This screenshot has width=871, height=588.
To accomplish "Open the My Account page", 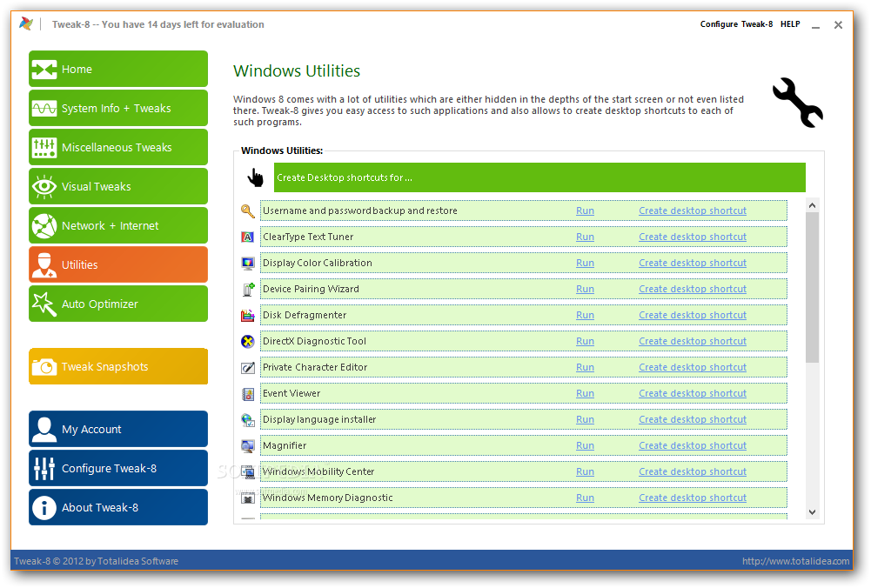I will [118, 429].
